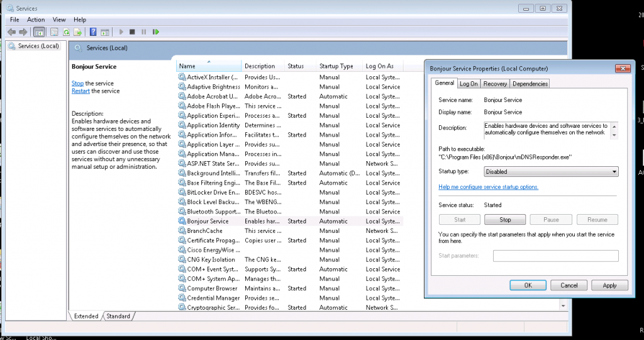644x340 pixels.
Task: Click the gear icon beside BranchCache
Action: (x=182, y=230)
